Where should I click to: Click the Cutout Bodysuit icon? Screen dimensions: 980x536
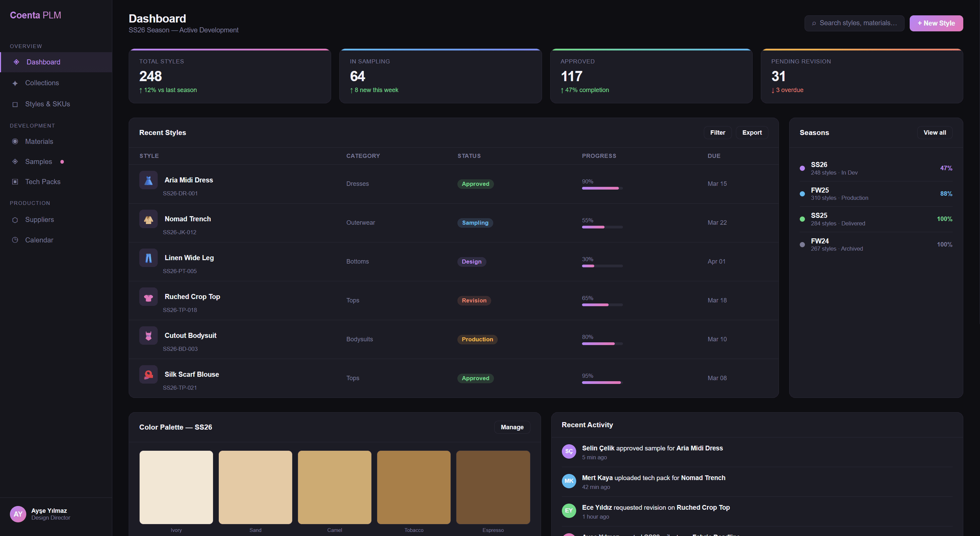click(x=148, y=336)
